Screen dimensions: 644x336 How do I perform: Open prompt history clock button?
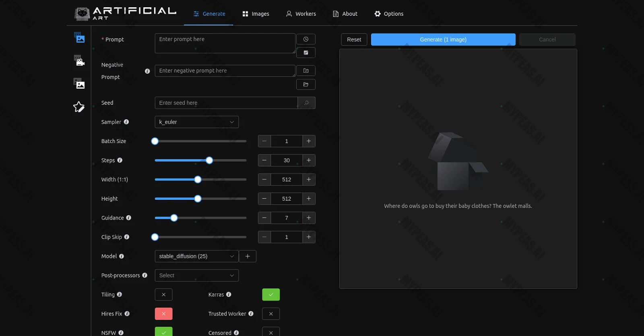306,39
